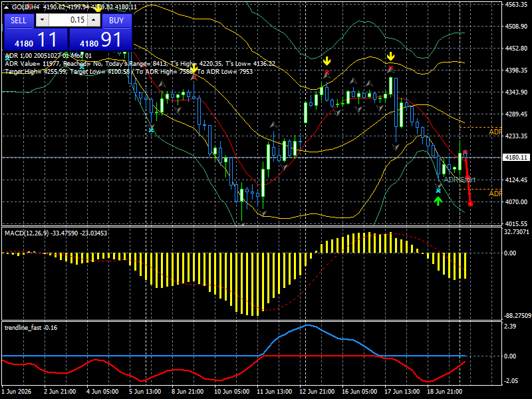This screenshot has height=399, width=532.
Task: Select yellow down arrow above 12 Jun peak
Action: coord(327,61)
